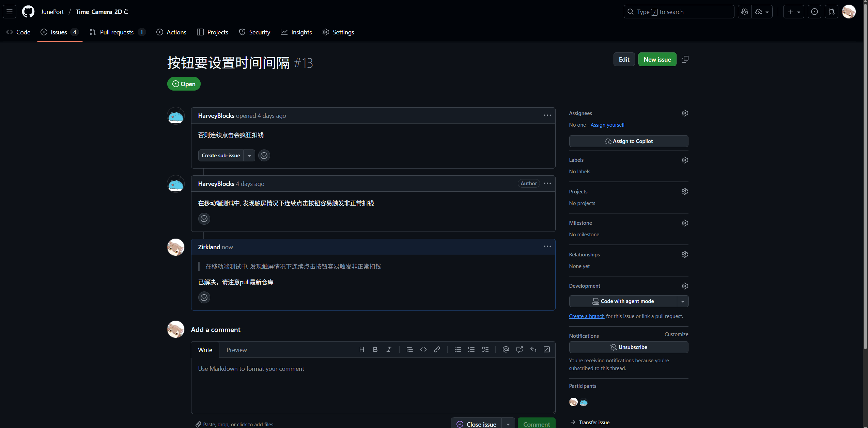Image resolution: width=868 pixels, height=428 pixels.
Task: Click the Unsubscribe button
Action: pyautogui.click(x=629, y=347)
